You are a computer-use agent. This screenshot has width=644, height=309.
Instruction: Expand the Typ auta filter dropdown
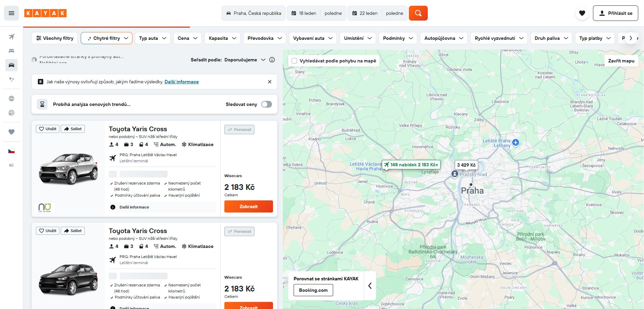coord(152,38)
